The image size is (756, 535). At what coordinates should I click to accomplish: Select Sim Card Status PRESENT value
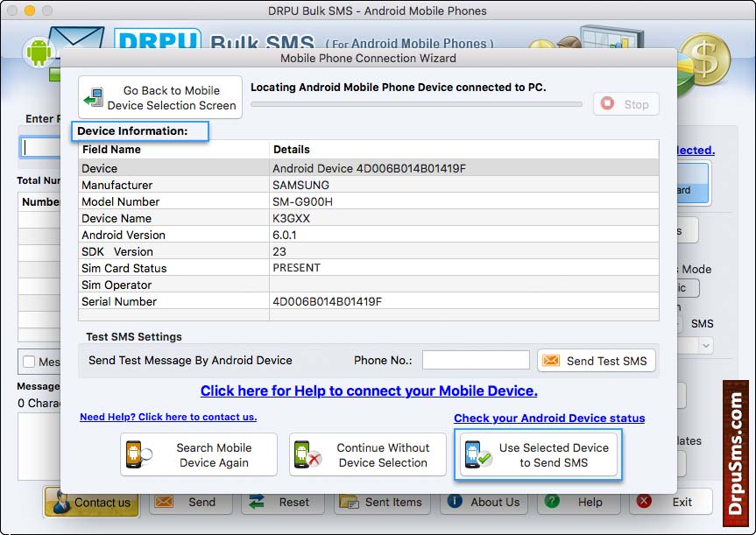(x=296, y=268)
